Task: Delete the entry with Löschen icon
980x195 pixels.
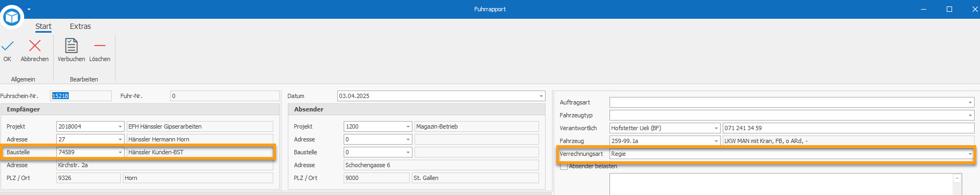Action: coord(99,46)
